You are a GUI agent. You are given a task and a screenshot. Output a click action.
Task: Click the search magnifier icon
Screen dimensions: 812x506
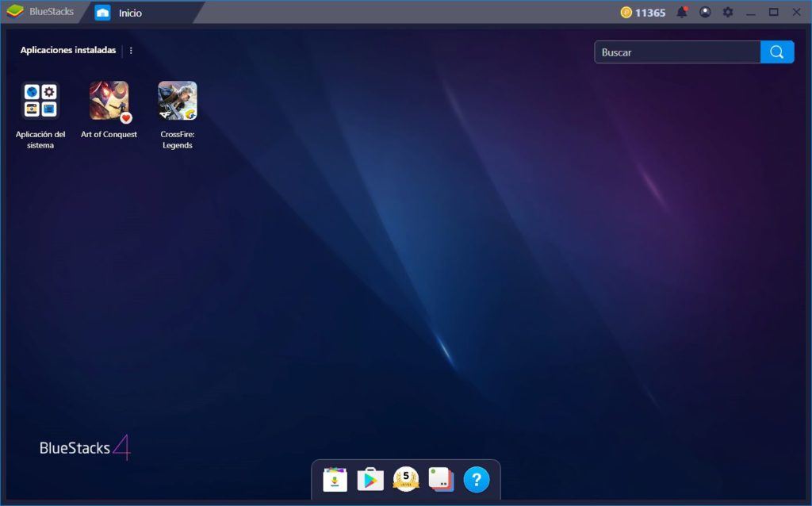click(x=776, y=52)
